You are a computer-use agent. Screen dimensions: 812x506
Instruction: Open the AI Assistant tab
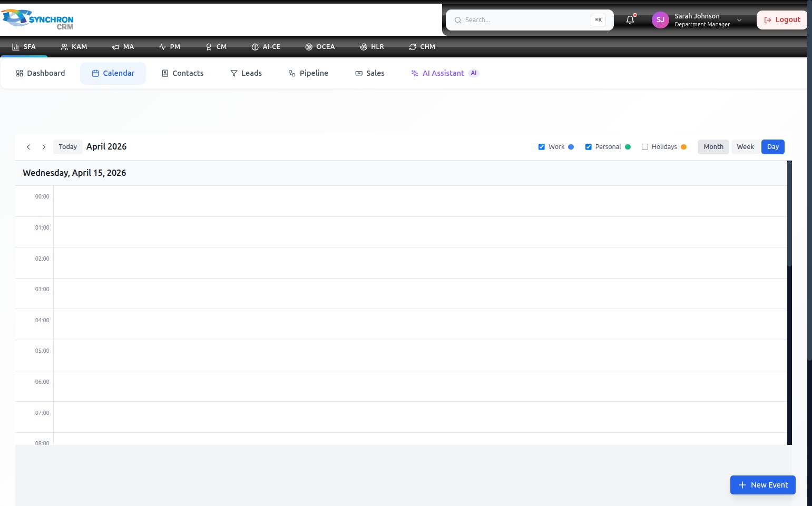[x=445, y=73]
